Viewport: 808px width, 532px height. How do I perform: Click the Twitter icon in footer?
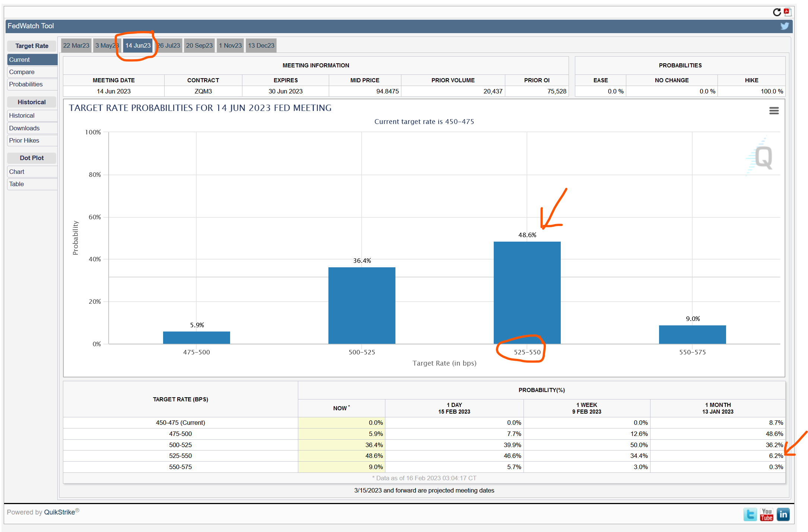pyautogui.click(x=750, y=515)
